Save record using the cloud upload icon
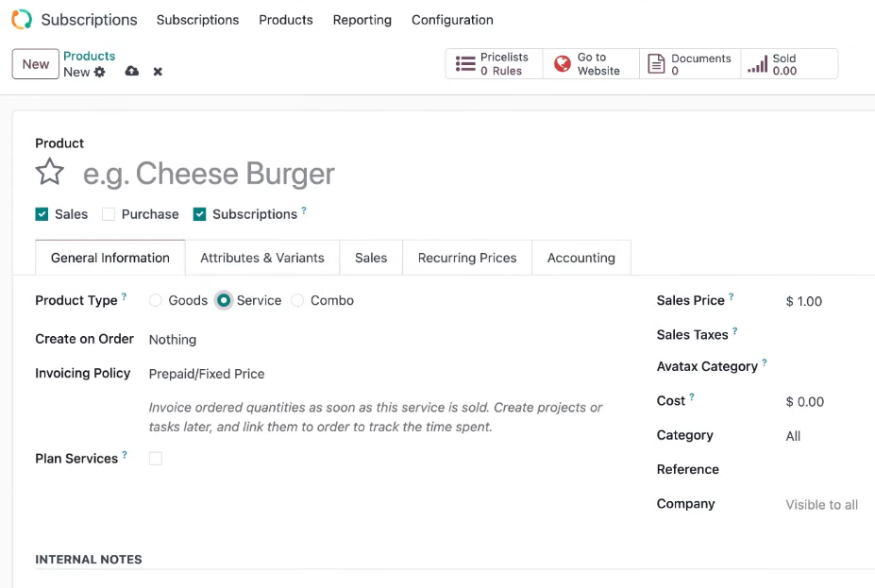This screenshot has height=588, width=875. 132,72
